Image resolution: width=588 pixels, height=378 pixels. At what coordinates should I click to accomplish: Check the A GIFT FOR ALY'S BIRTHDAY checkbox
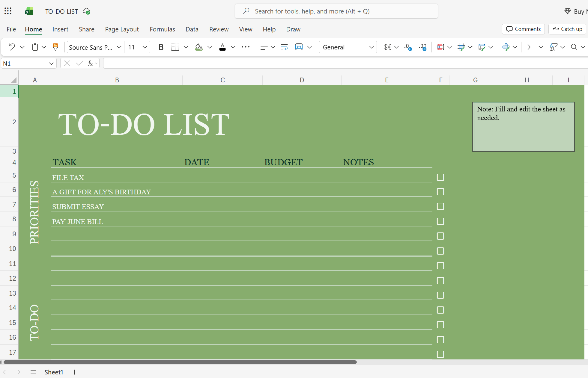coord(440,192)
